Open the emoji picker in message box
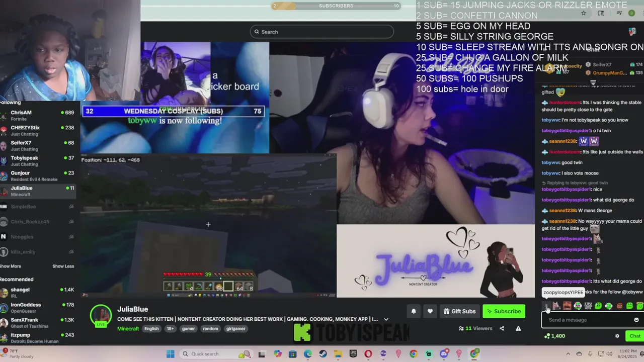The height and width of the screenshot is (362, 644). tap(636, 320)
